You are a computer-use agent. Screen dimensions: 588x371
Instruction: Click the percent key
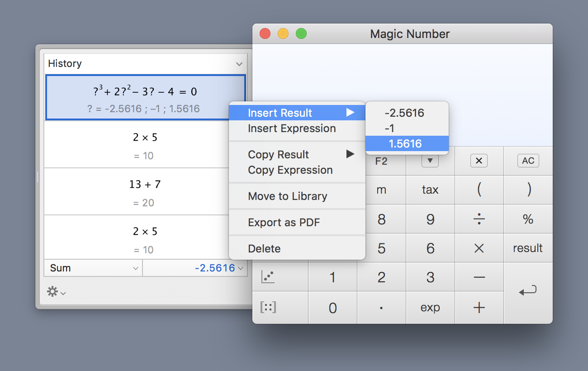pyautogui.click(x=528, y=219)
